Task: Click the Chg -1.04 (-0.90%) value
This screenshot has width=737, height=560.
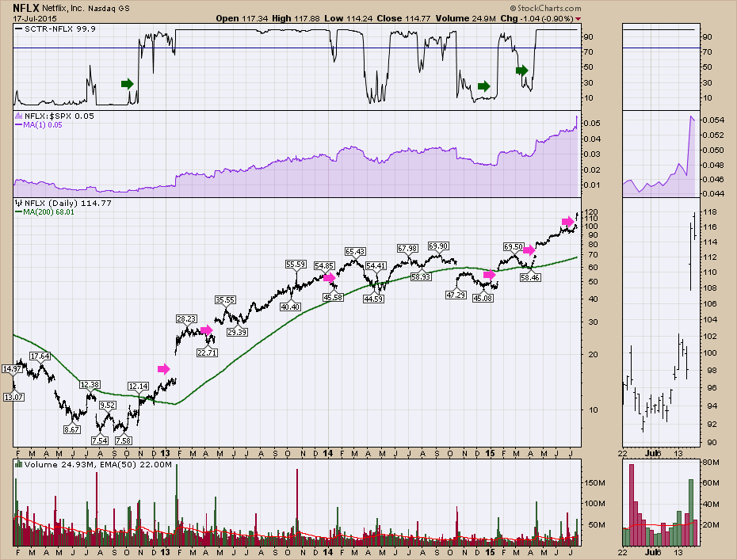Action: [537, 19]
